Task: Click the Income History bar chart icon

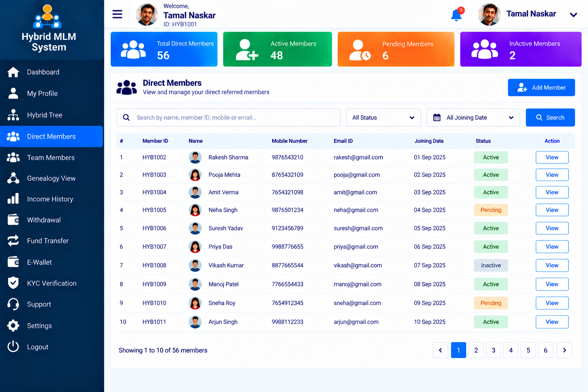Action: 13,199
